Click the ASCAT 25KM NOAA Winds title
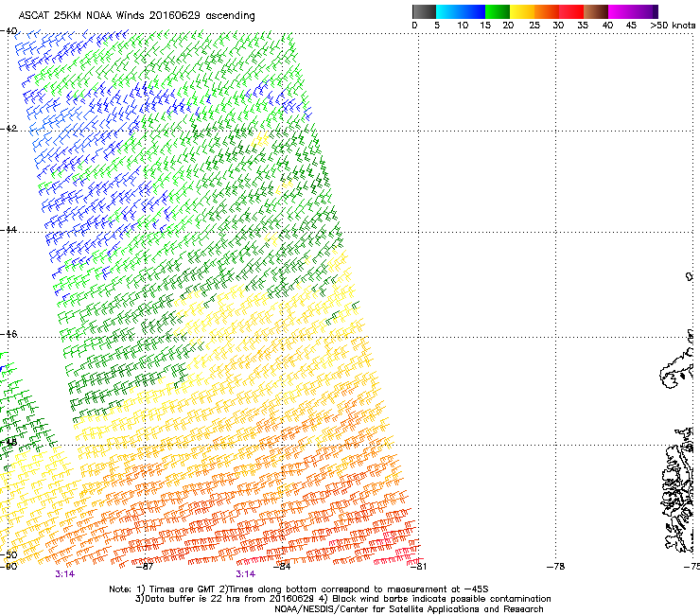Viewport: 700px width, 615px height. [x=136, y=16]
